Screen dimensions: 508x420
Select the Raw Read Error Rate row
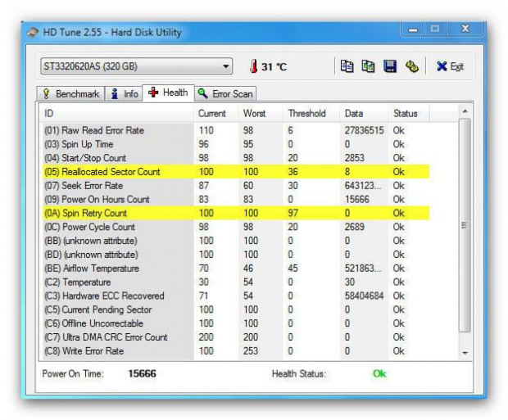[235, 130]
